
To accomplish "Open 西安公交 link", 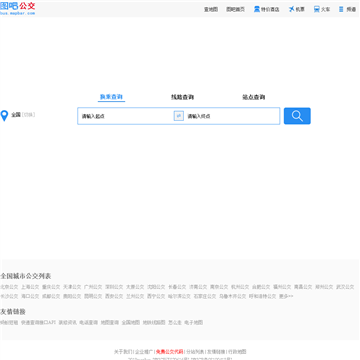I will point(114,296).
